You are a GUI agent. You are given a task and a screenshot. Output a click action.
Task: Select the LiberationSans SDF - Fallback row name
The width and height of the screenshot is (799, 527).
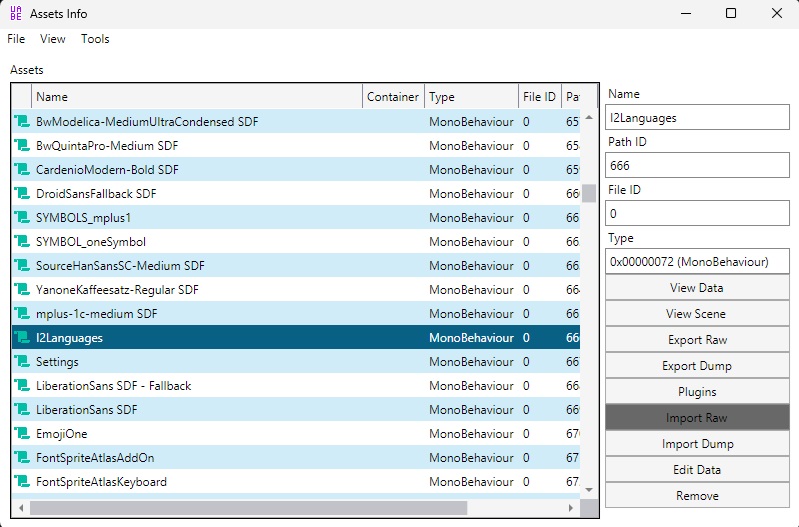pyautogui.click(x=113, y=385)
